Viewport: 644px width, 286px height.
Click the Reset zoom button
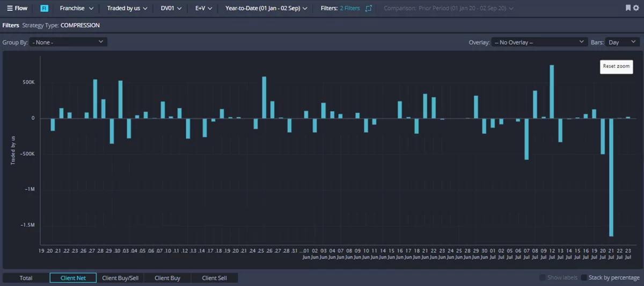tap(616, 66)
